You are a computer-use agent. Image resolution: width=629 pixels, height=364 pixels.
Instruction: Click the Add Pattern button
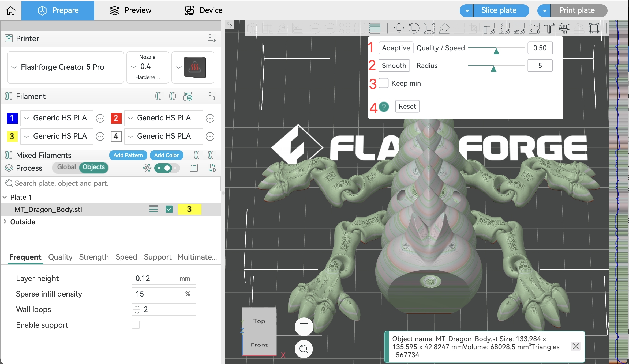128,155
